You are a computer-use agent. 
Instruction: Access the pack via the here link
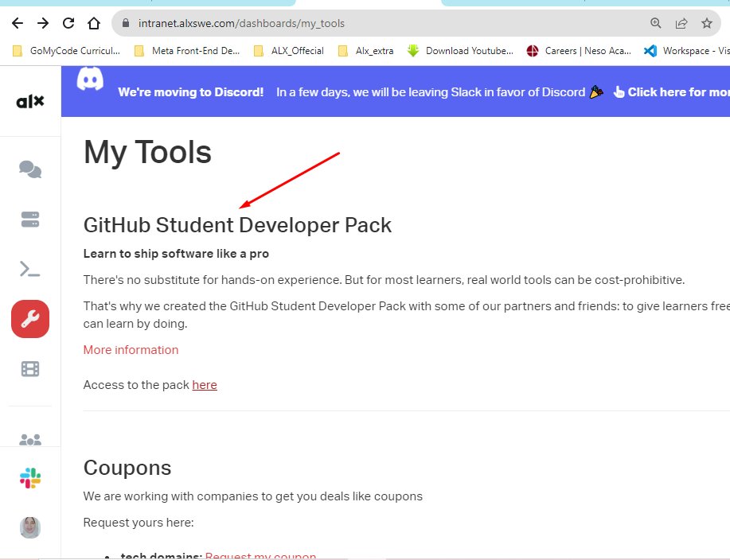pyautogui.click(x=204, y=384)
